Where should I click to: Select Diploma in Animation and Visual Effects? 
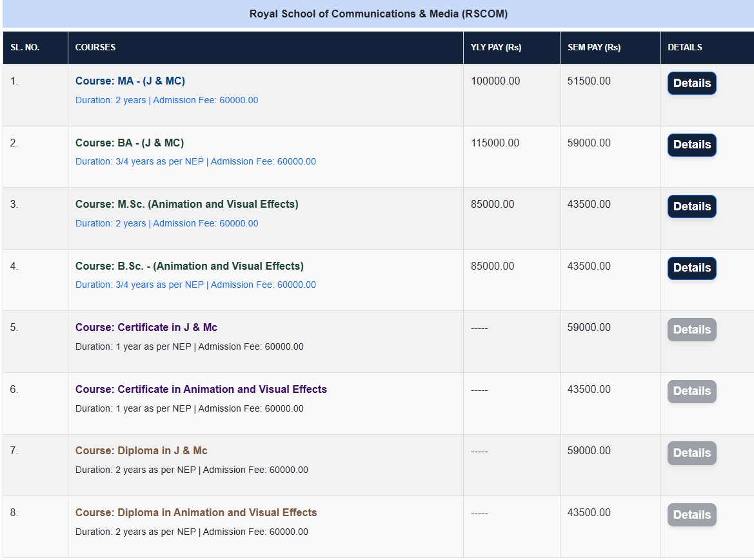[196, 513]
